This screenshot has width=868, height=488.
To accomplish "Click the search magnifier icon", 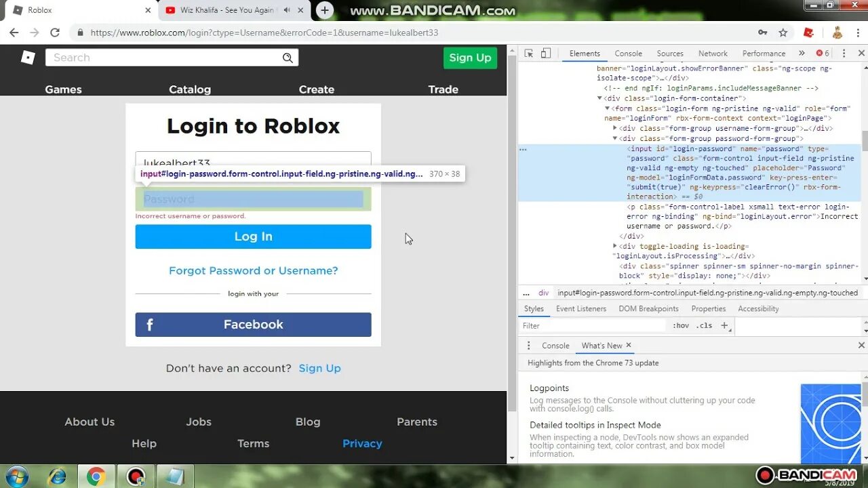I will click(288, 58).
